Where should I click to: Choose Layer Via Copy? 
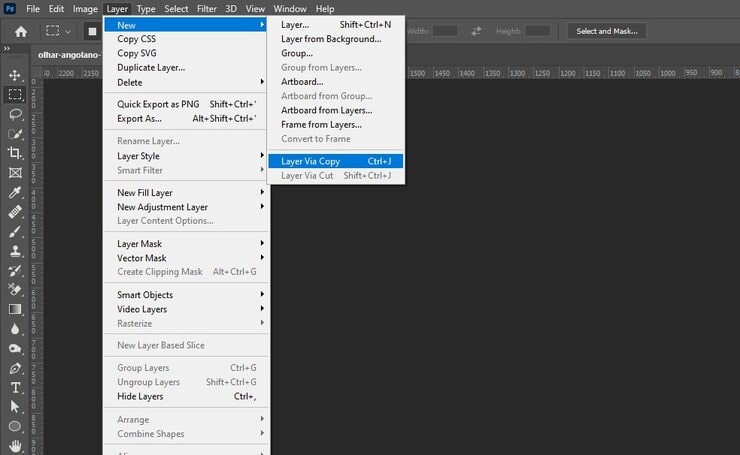[x=336, y=161]
